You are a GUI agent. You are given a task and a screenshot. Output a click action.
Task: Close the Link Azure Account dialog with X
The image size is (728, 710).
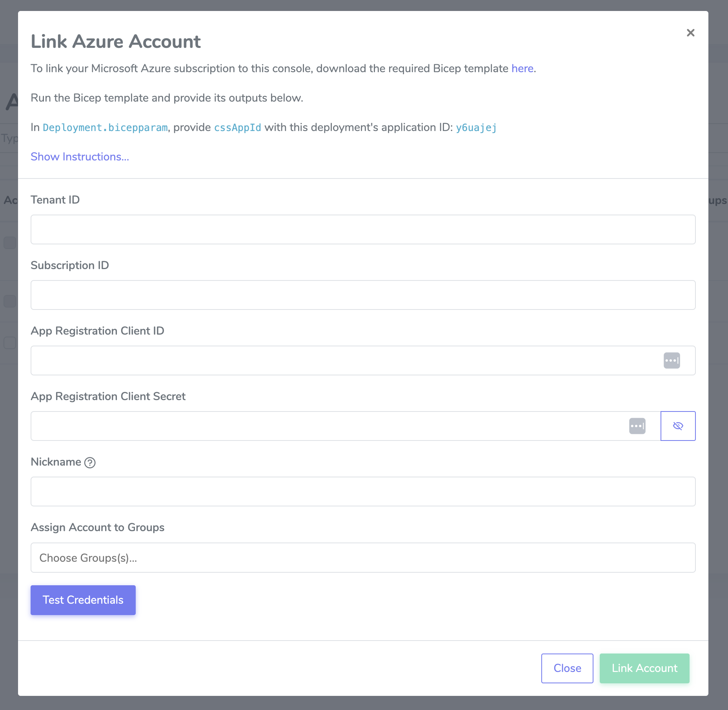tap(690, 33)
